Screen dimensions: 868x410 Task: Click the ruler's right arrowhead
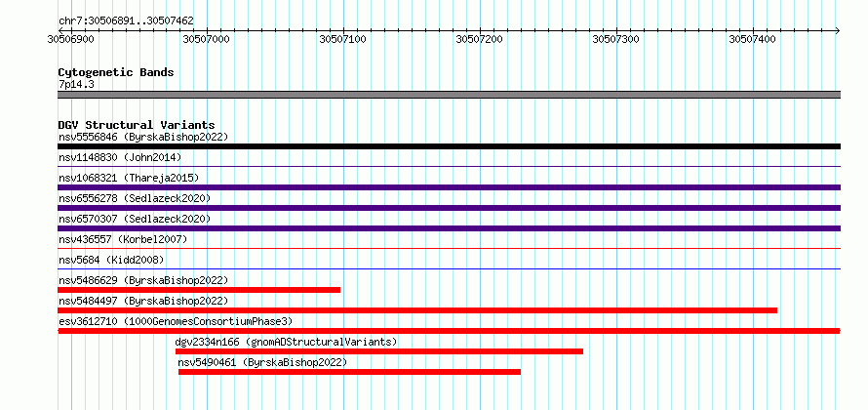(x=838, y=30)
